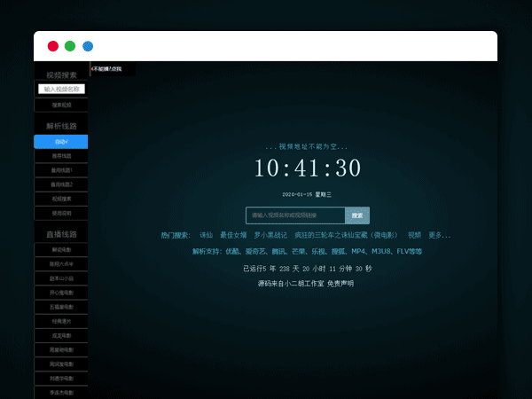Open the 免责声明 disclaimer link

(340, 284)
